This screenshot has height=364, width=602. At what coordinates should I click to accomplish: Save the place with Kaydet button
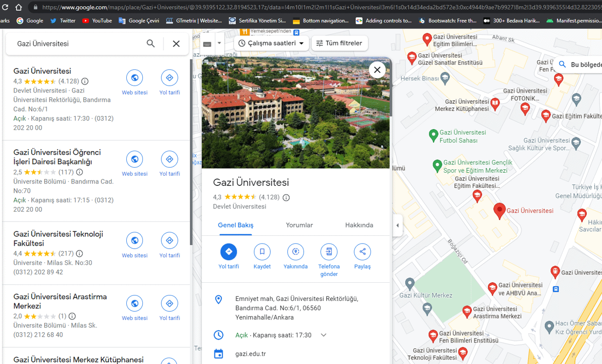262,257
